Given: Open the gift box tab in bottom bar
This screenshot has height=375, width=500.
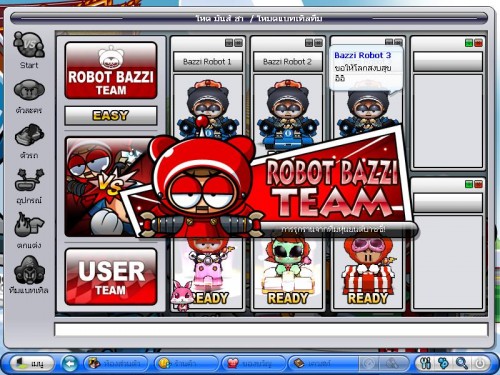Looking at the screenshot, I should coord(252,363).
